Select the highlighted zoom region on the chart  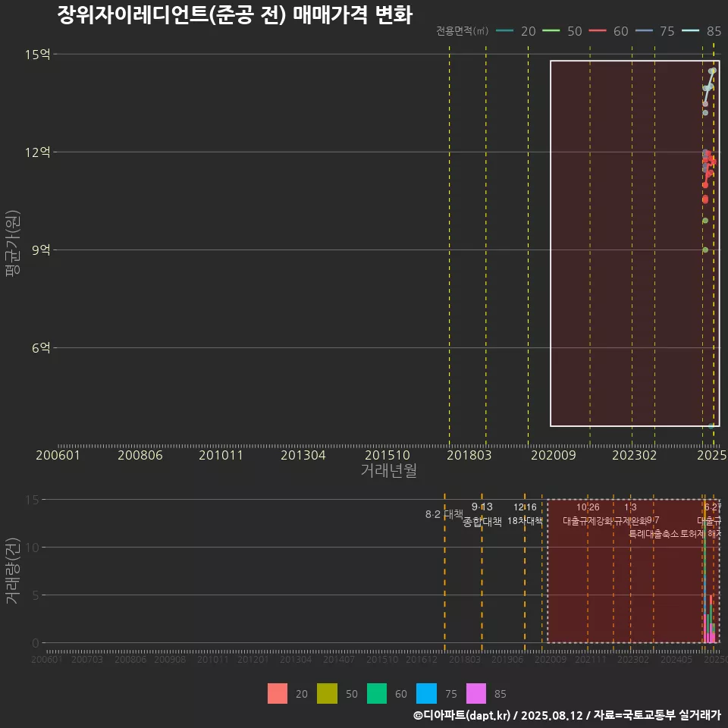click(x=635, y=243)
